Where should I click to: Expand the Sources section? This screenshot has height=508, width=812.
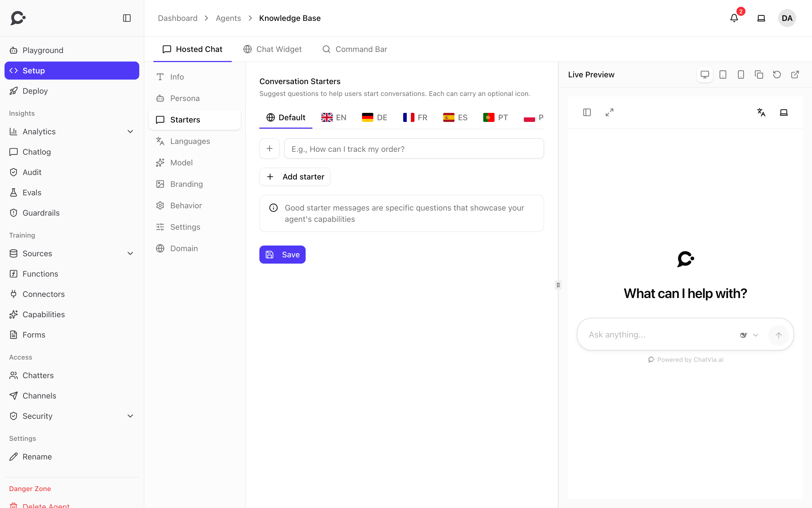(x=130, y=253)
